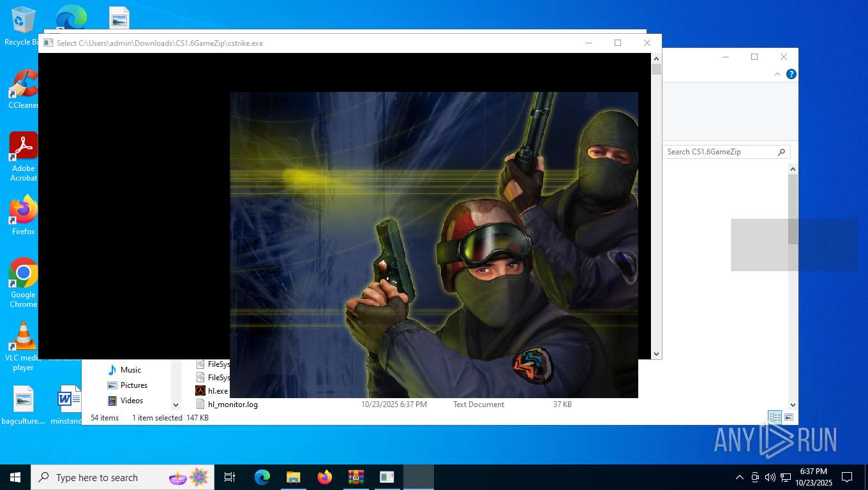Click Explorer file list scroll up arrow
The image size is (868, 490).
coord(793,169)
